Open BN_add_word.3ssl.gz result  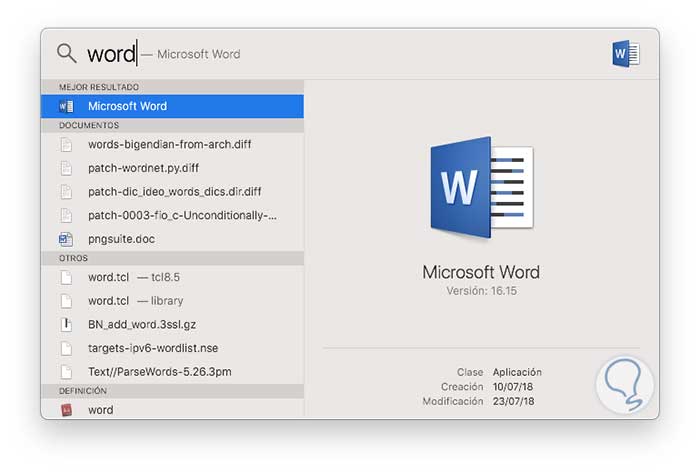(x=172, y=325)
